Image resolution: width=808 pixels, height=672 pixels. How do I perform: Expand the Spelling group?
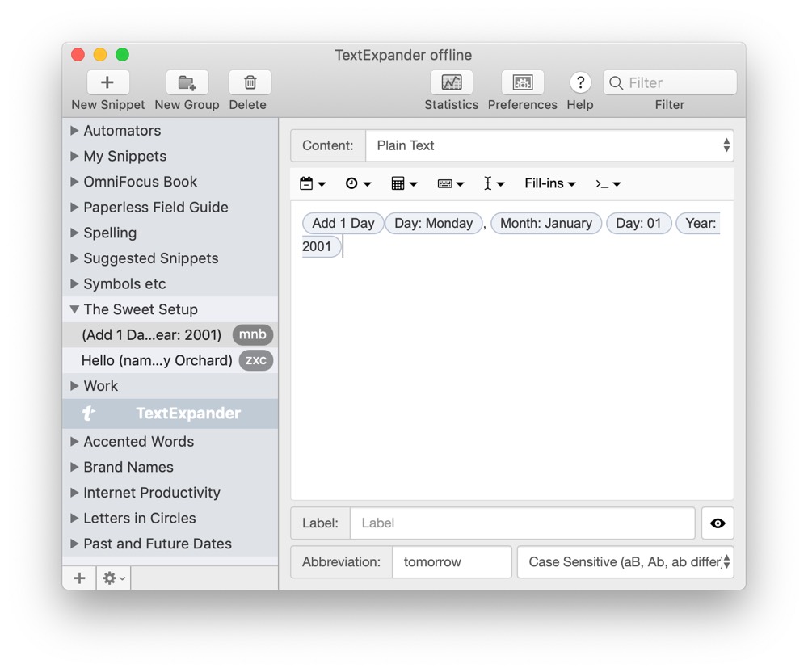(x=74, y=233)
